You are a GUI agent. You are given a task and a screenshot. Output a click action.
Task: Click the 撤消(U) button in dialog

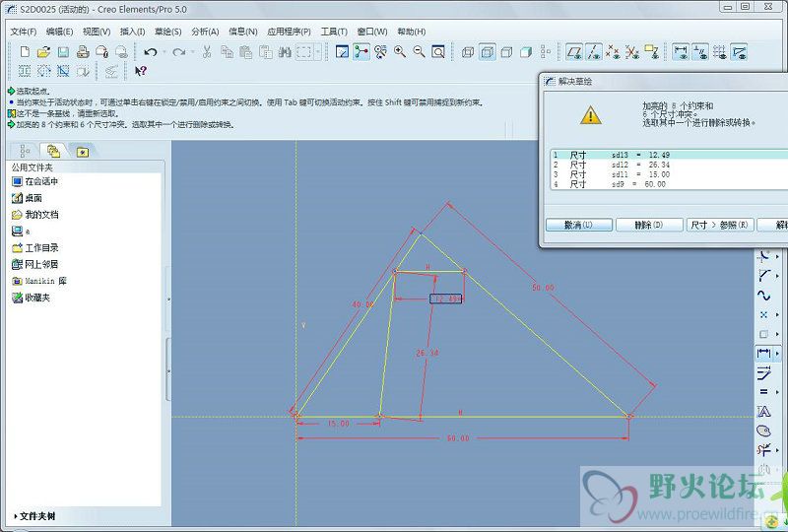[x=579, y=225]
